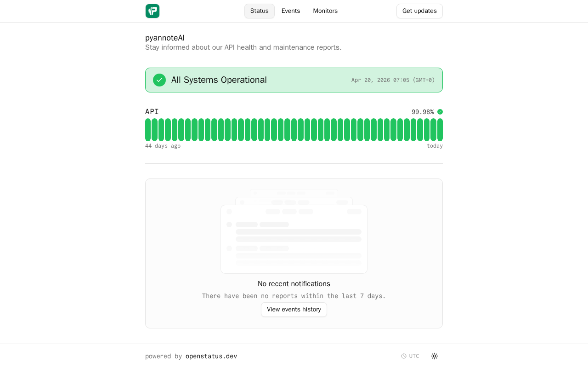Click the green checkmark status icon
Screen dimensions: 588x368
tap(159, 80)
